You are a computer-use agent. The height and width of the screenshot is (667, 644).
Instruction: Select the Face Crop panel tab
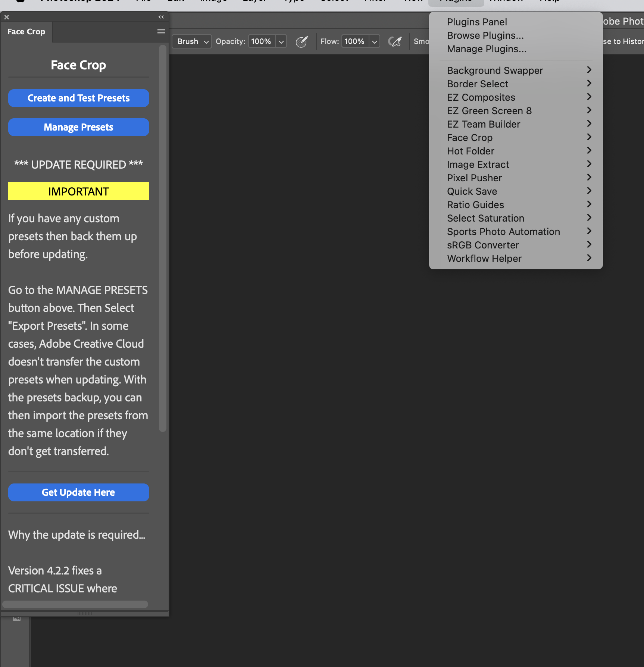click(26, 32)
